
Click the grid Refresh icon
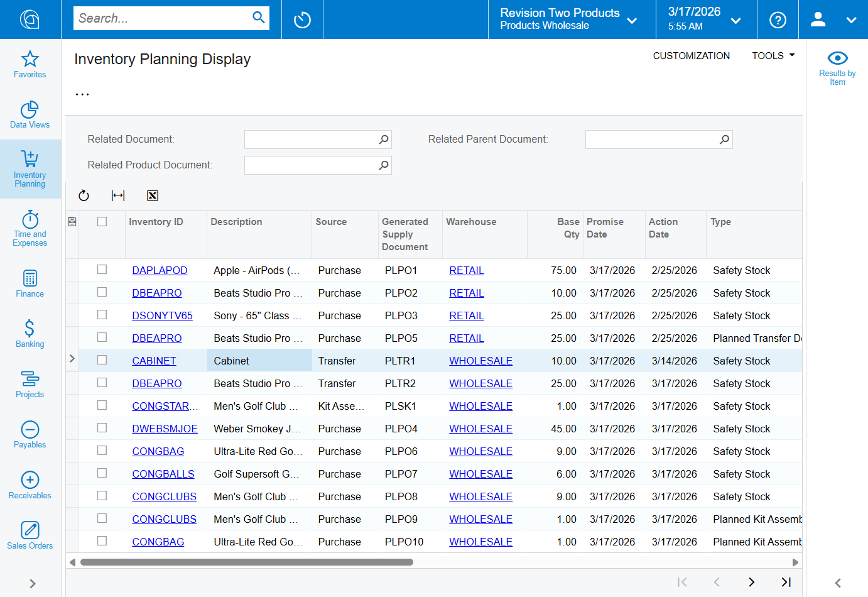[84, 195]
